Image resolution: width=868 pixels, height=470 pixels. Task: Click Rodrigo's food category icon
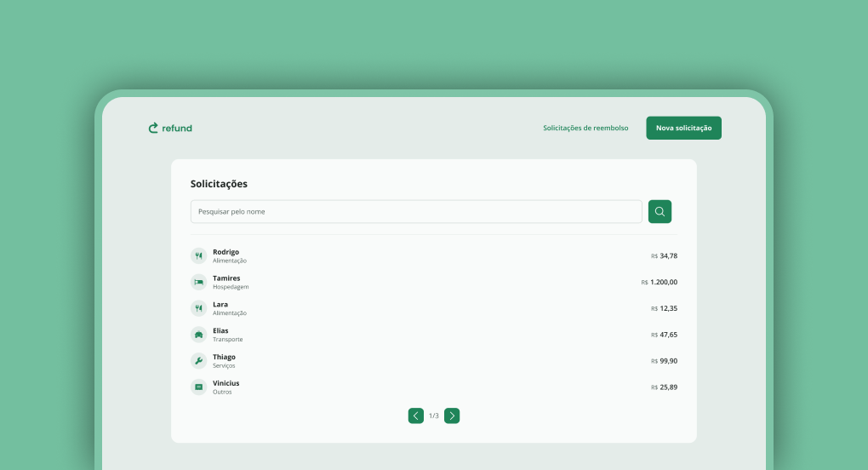(198, 255)
